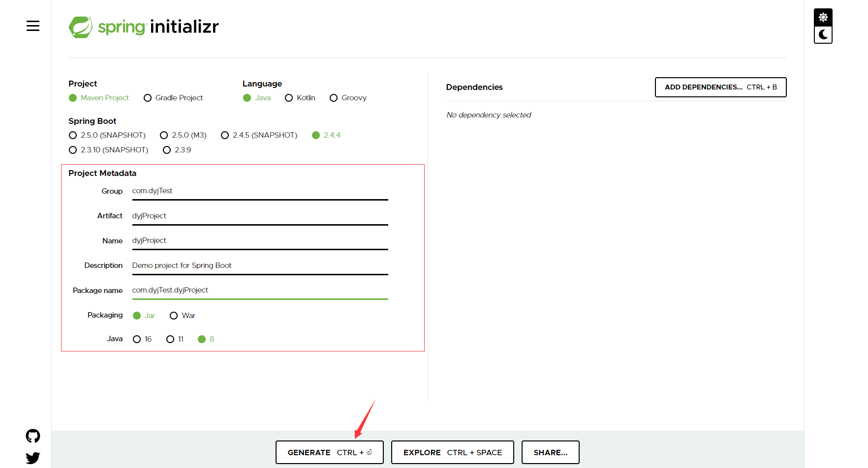Select Spring Boot 2.3.9
The height and width of the screenshot is (468, 868).
(177, 150)
